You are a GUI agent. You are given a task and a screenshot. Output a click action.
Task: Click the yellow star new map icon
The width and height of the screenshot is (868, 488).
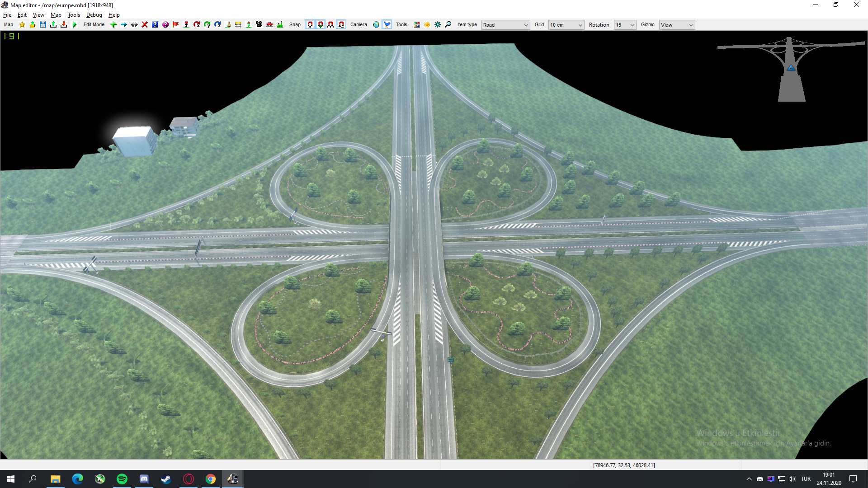pos(22,25)
